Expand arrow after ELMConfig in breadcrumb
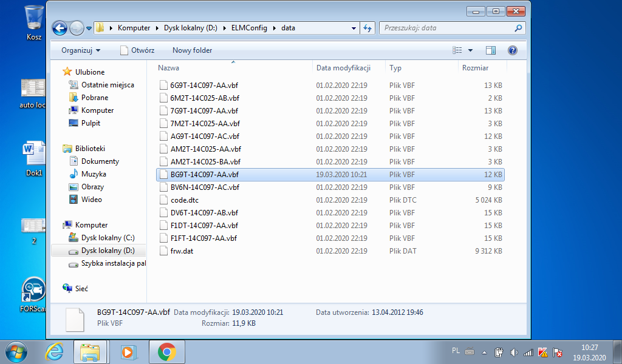Image resolution: width=622 pixels, height=364 pixels. click(x=274, y=28)
